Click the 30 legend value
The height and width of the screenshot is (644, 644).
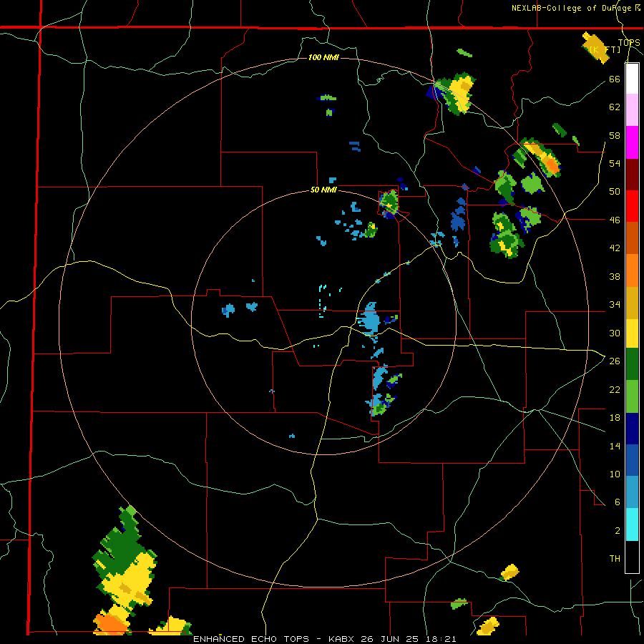(x=615, y=333)
